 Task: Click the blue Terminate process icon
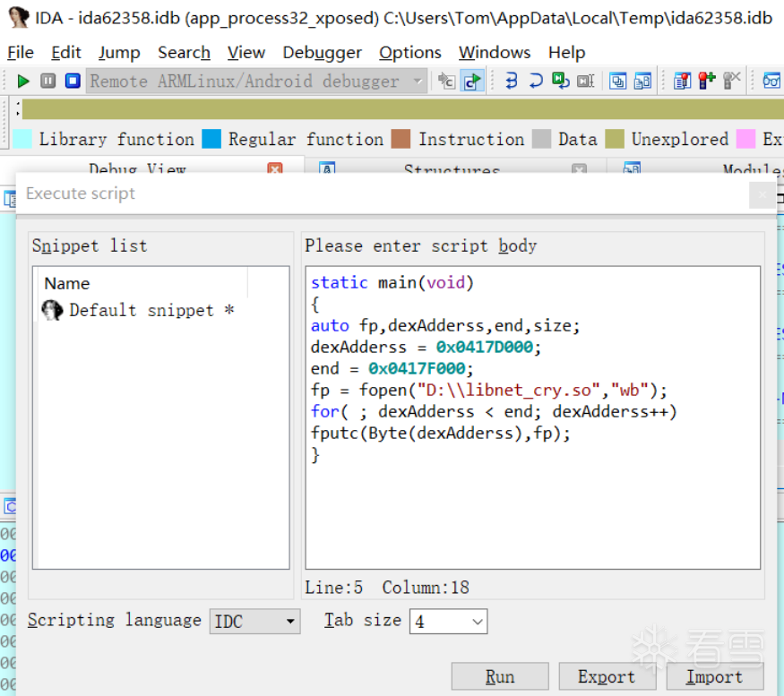coord(73,81)
